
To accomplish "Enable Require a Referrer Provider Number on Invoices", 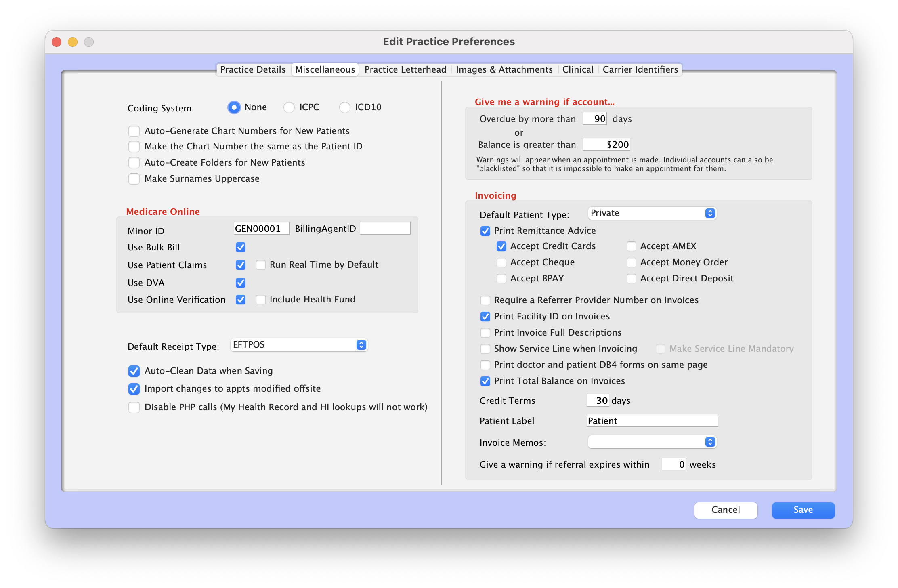I will coord(485,300).
